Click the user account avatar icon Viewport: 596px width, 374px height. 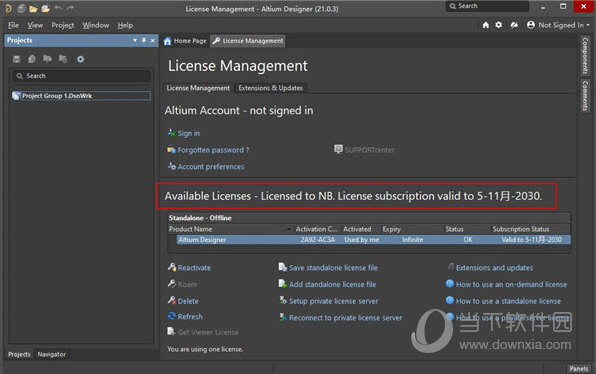point(531,25)
